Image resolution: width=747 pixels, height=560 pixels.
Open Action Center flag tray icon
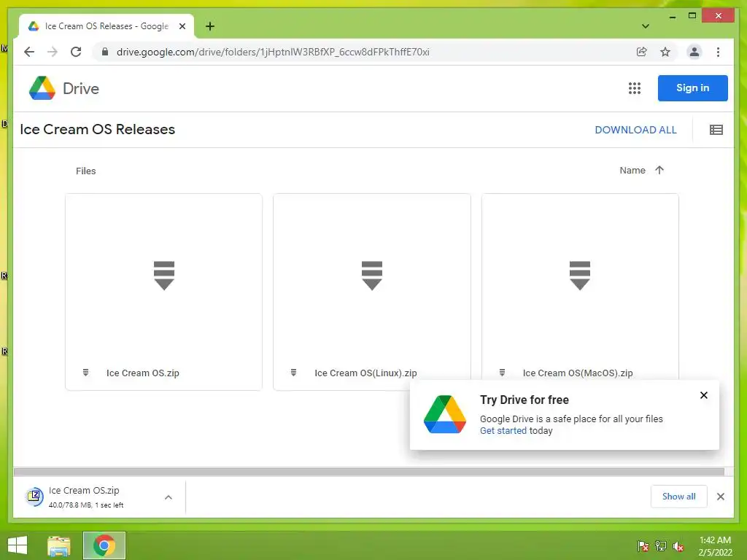(643, 546)
